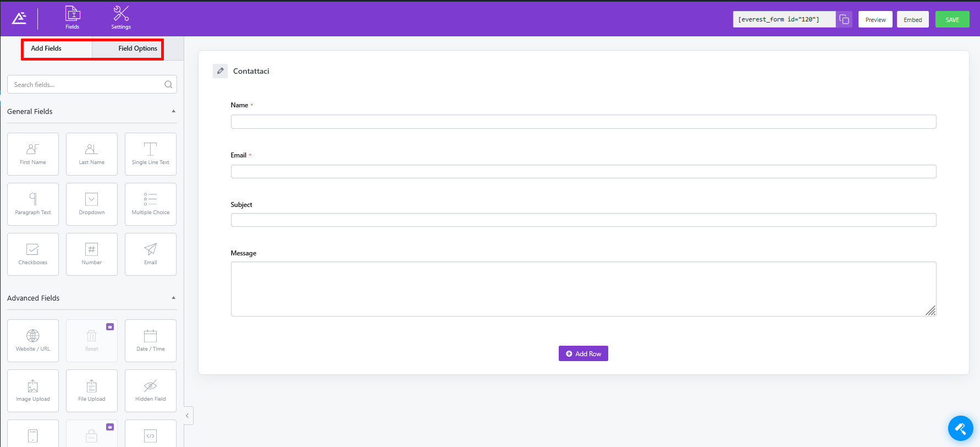Image resolution: width=980 pixels, height=447 pixels.
Task: Edit the Contattaci form title
Action: pyautogui.click(x=220, y=71)
